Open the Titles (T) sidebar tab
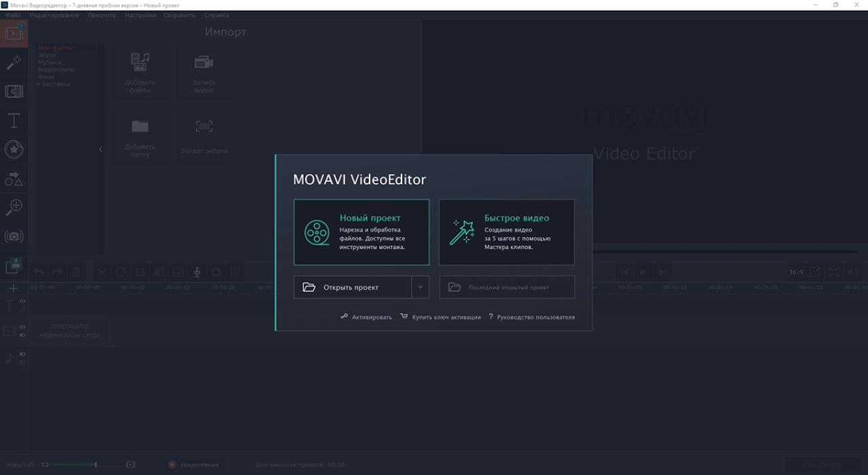Viewport: 868px width, 475px height. (14, 121)
